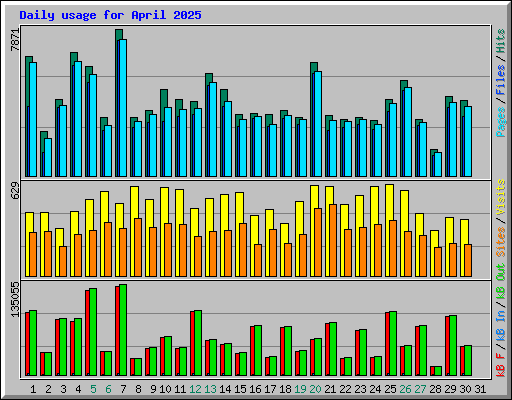Click the 'Hits' legend label
Image resolution: width=512 pixels, height=400 pixels.
500,41
